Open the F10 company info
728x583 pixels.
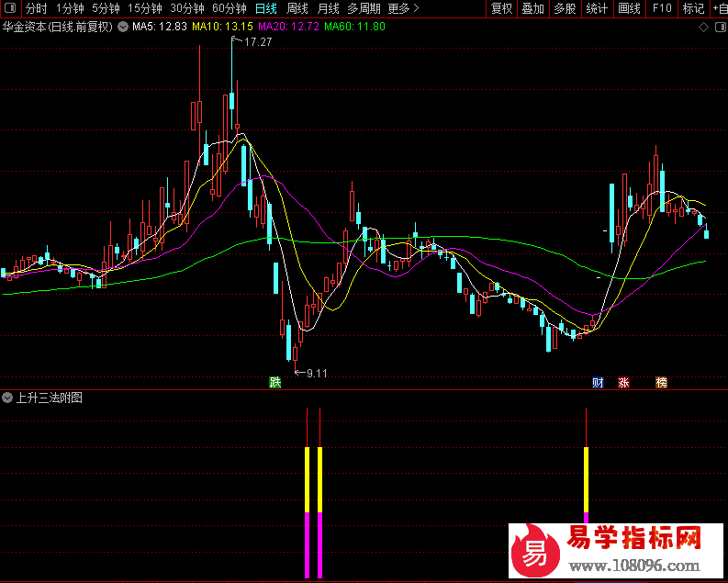(x=661, y=8)
